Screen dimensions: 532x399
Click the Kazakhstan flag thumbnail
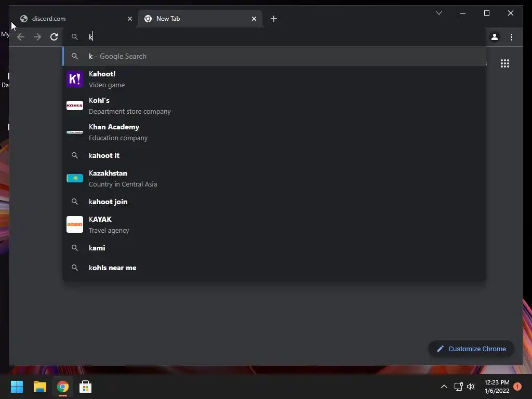point(75,178)
